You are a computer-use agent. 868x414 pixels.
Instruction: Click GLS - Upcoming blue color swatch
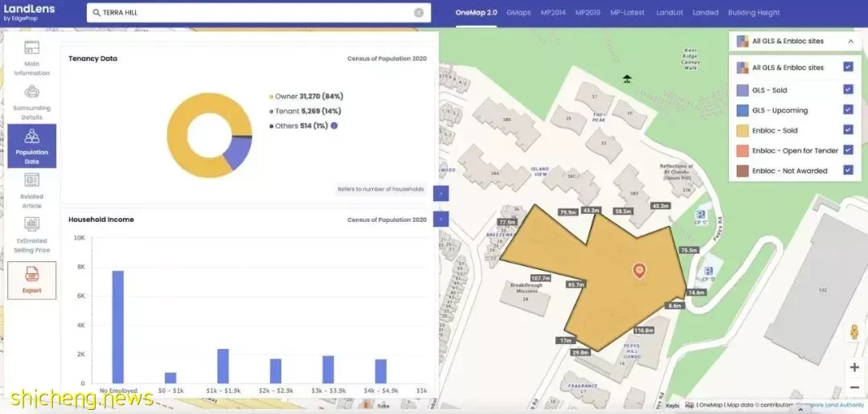click(x=743, y=110)
